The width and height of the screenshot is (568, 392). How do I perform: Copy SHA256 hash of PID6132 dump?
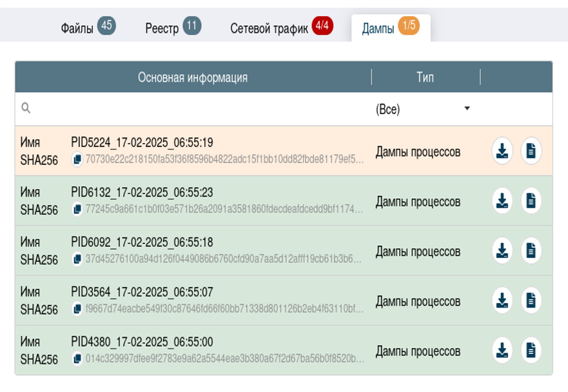pos(77,209)
